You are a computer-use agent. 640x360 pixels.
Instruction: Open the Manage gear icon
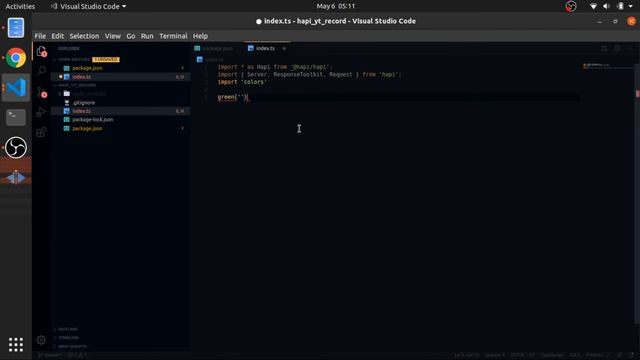41,340
